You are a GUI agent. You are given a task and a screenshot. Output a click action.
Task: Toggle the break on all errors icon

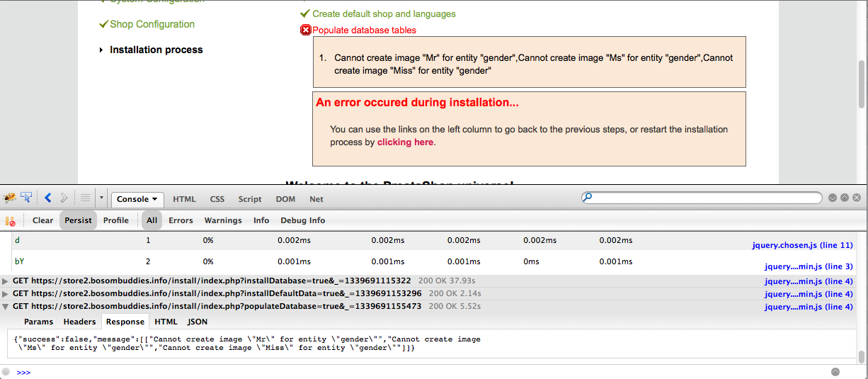[11, 220]
